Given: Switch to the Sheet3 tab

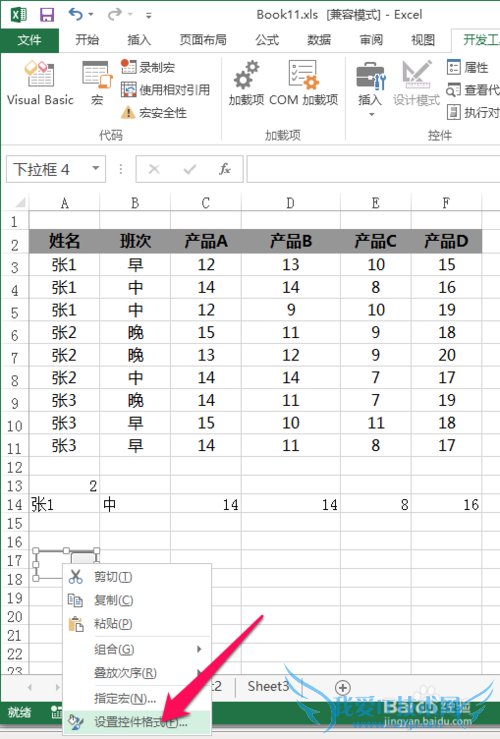Looking at the screenshot, I should [x=268, y=686].
